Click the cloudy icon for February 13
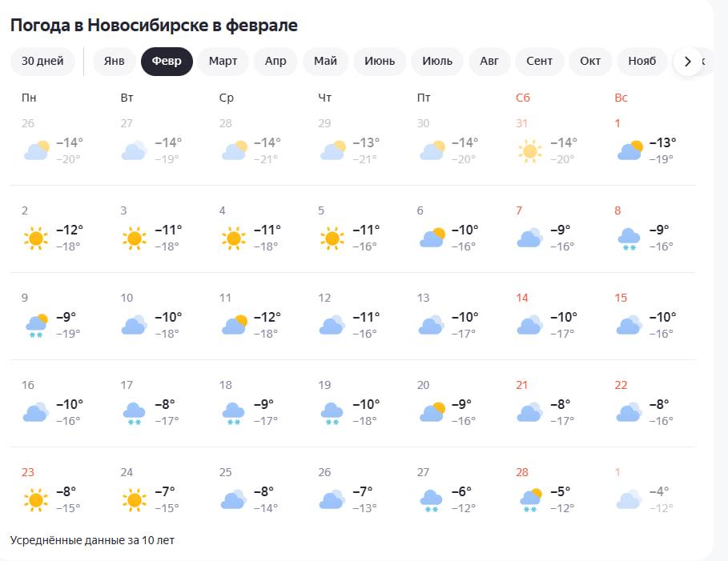Viewport: 728px width, 561px height. (x=432, y=325)
